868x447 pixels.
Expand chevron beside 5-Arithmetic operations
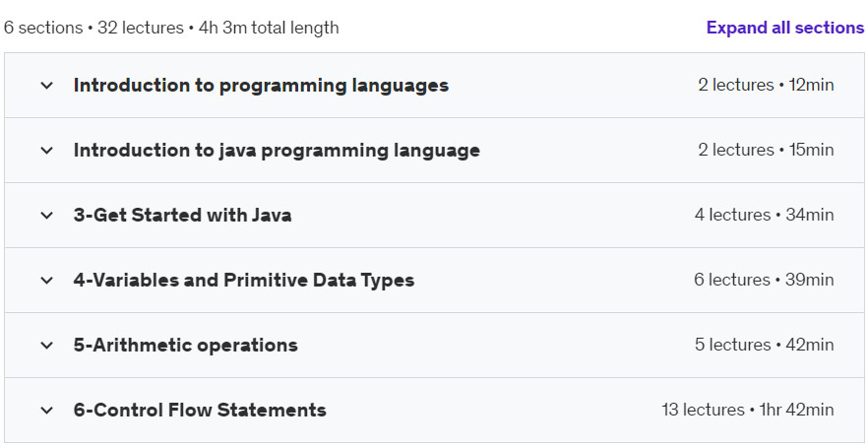pos(47,345)
